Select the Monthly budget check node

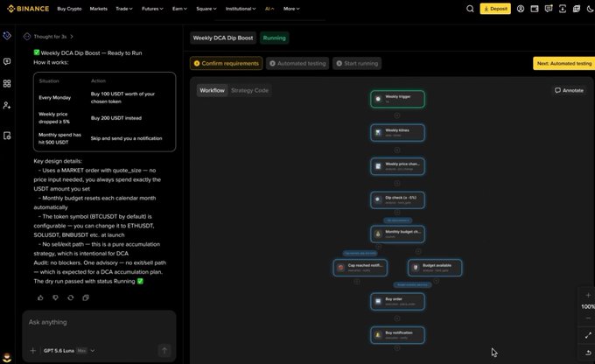tap(397, 234)
